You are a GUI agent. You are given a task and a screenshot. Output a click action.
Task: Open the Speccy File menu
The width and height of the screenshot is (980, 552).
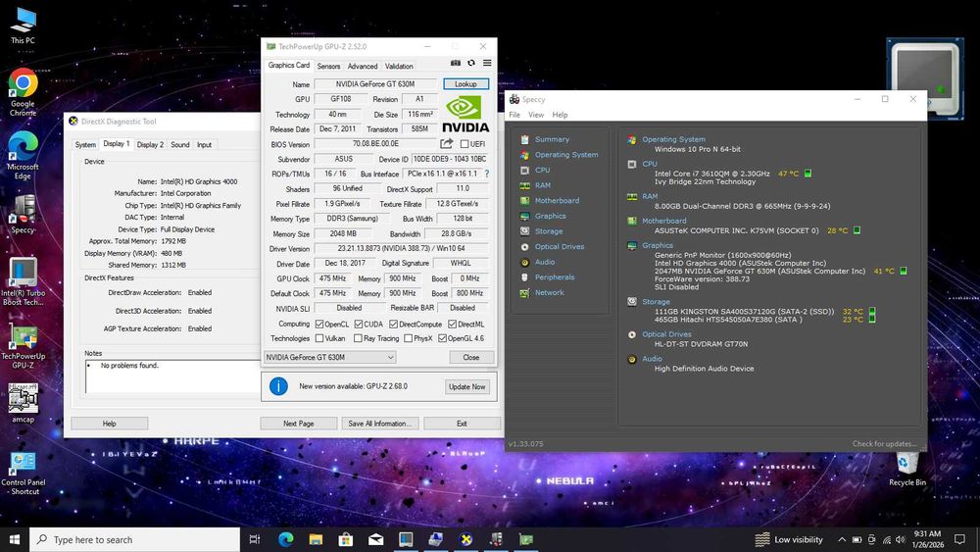click(514, 115)
